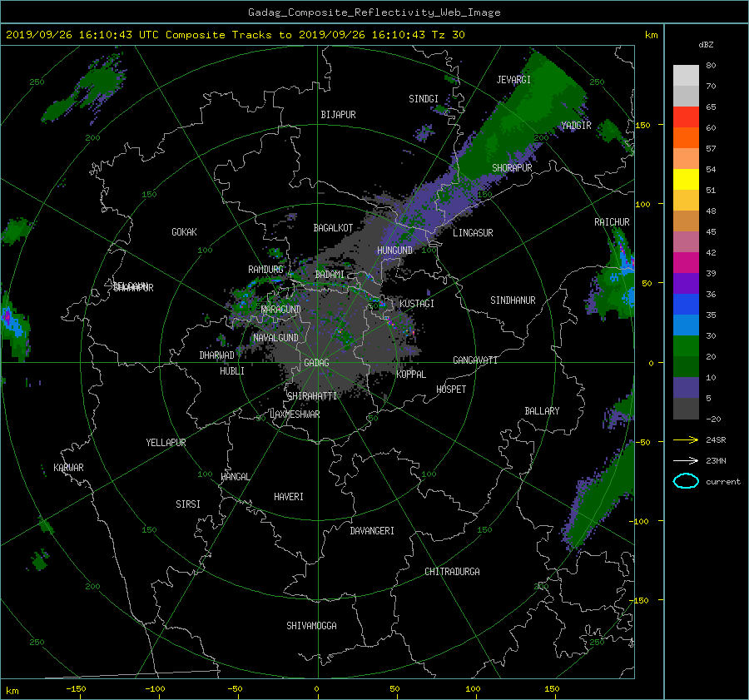Click the HANGAL city label
This screenshot has height=700, width=749.
click(x=235, y=477)
